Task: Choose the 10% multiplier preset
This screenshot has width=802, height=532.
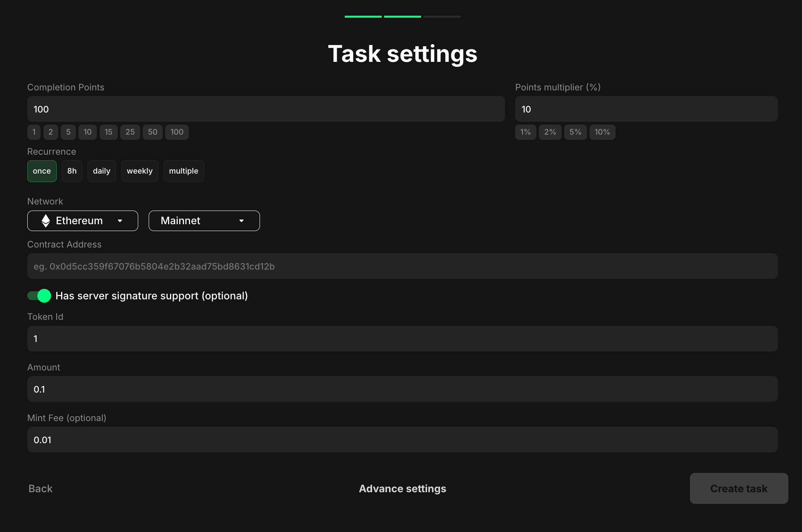Action: pos(602,132)
